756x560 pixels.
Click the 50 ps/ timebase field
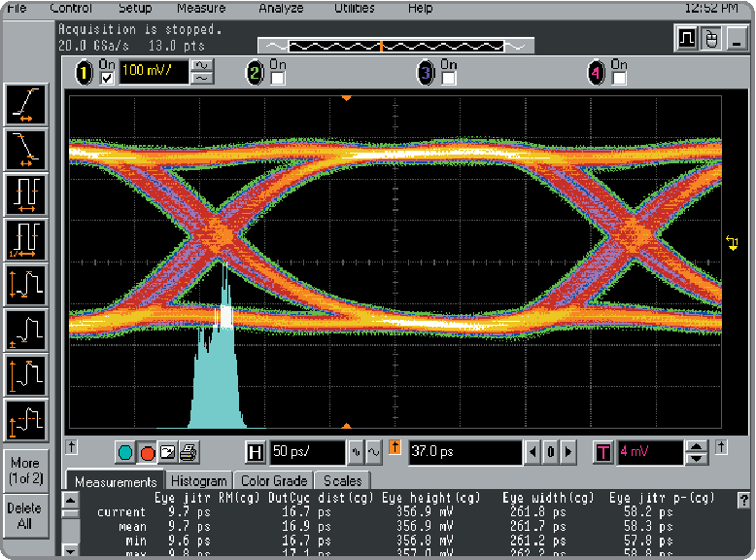point(306,452)
